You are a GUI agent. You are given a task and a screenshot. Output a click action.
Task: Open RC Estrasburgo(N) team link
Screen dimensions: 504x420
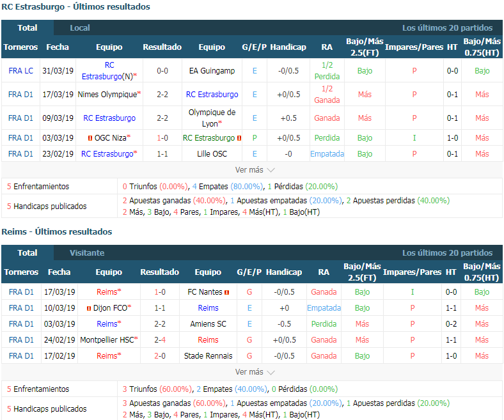click(x=109, y=71)
